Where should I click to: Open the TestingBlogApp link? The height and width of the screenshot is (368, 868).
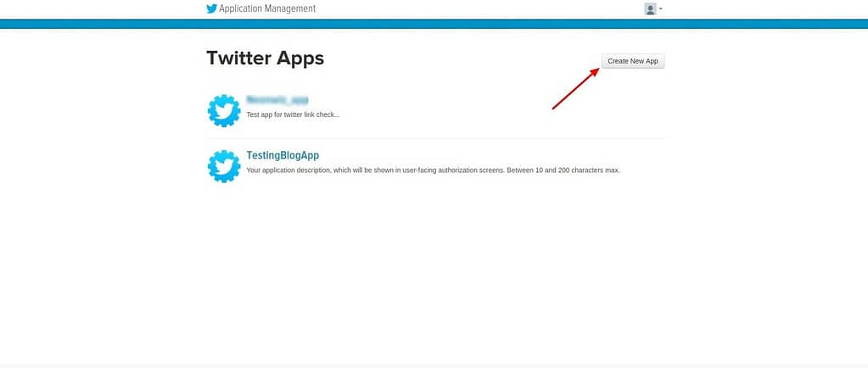tap(283, 155)
